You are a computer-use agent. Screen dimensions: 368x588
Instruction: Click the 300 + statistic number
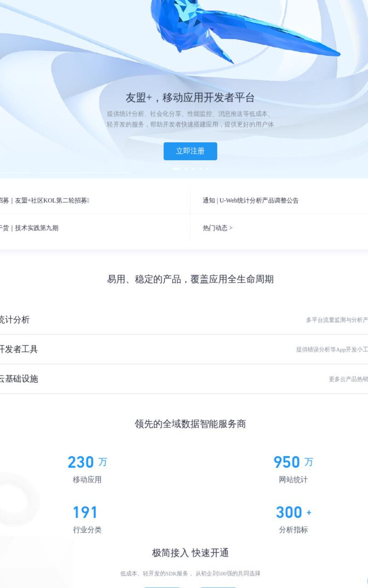(293, 512)
